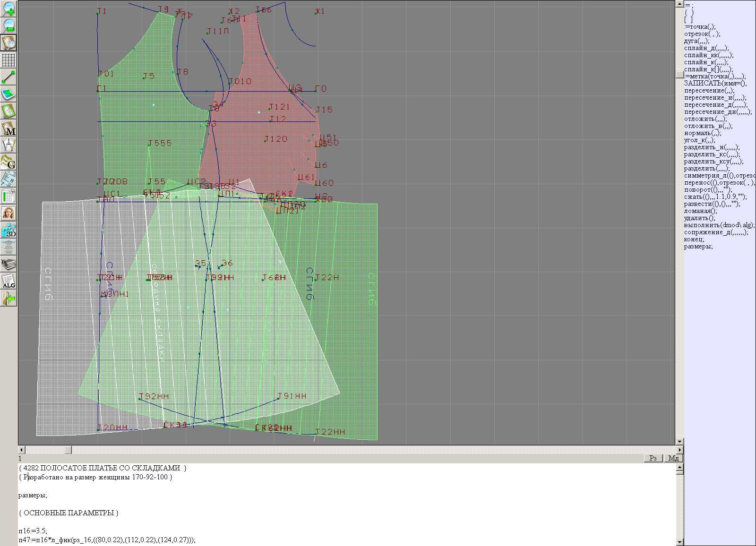
Task: Open the ALG algorithm document icon
Action: point(9,281)
